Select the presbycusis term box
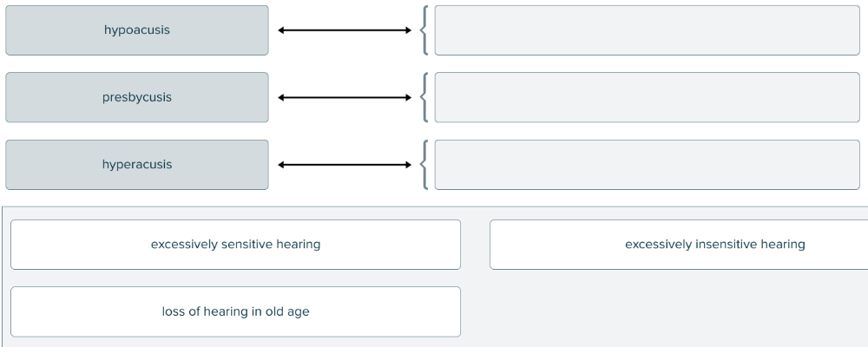 tap(137, 97)
